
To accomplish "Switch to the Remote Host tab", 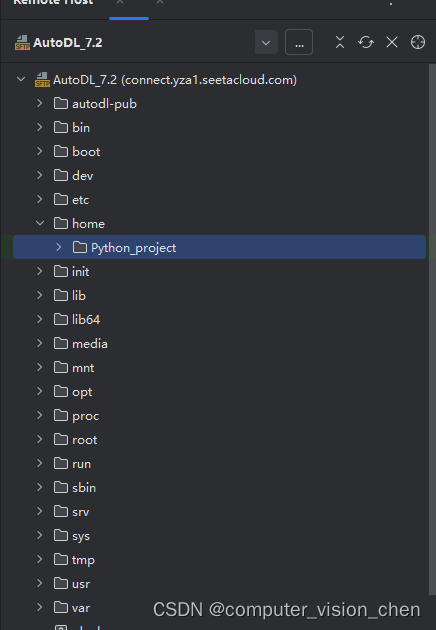I will [x=53, y=2].
